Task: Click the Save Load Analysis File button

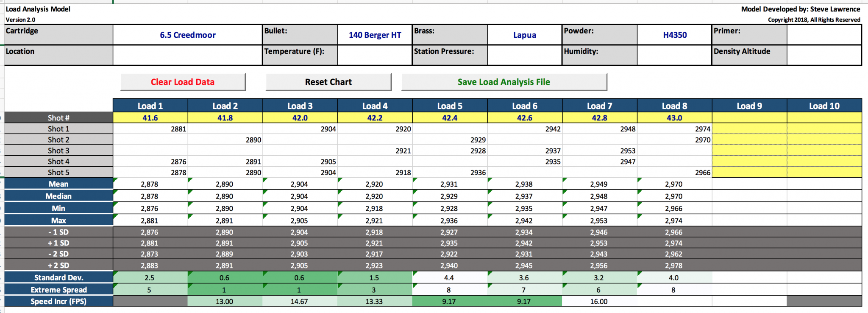Action: coord(504,82)
